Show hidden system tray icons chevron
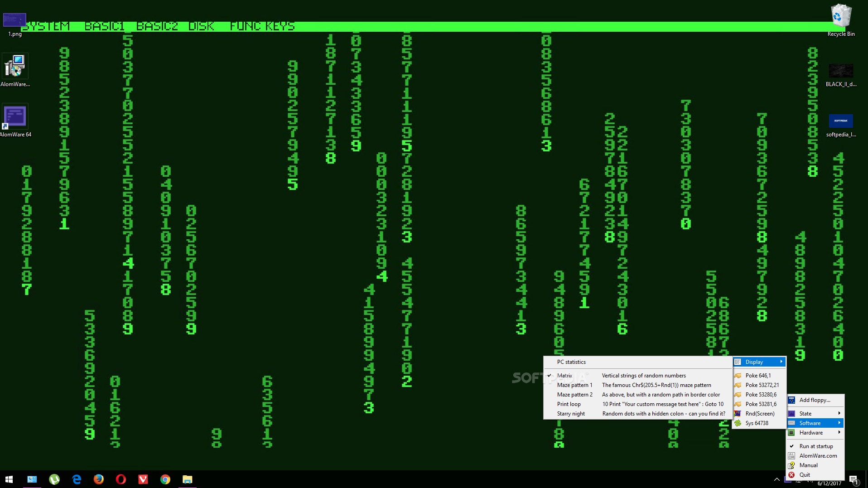 pos(776,479)
